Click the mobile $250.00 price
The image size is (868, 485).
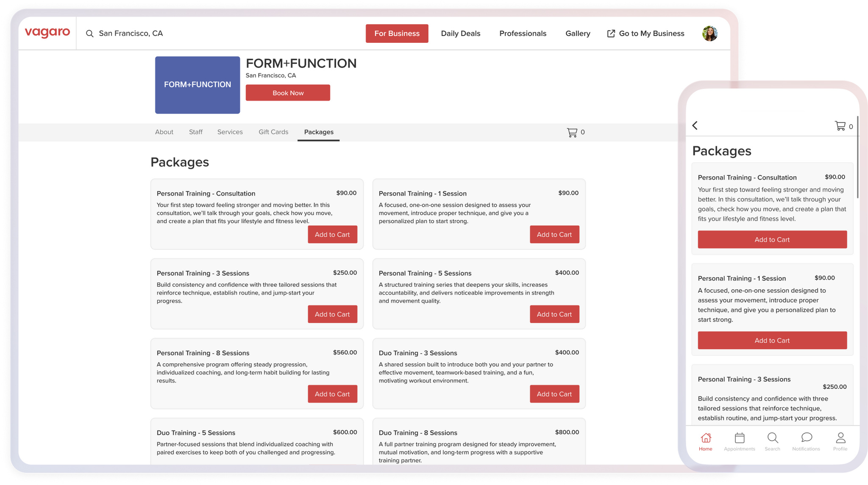tap(835, 387)
